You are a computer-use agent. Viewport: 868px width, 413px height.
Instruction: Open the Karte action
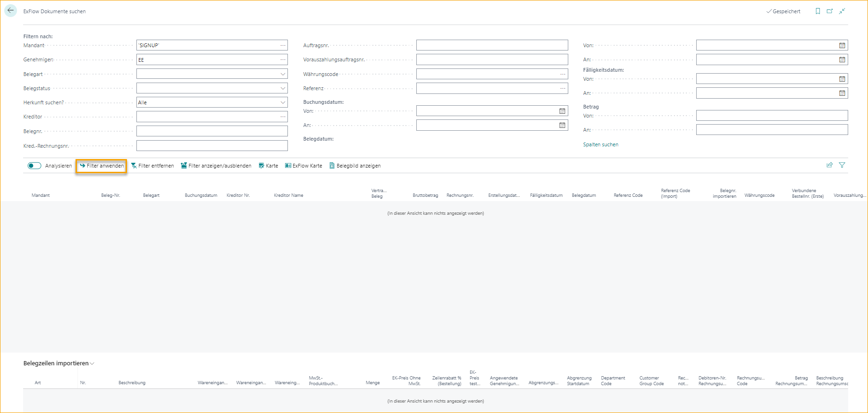269,166
